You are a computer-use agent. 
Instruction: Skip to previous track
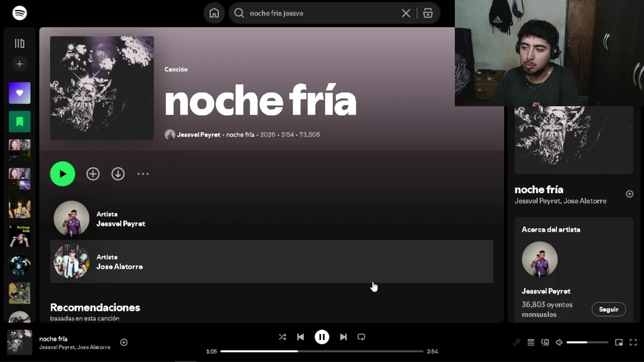pyautogui.click(x=300, y=337)
